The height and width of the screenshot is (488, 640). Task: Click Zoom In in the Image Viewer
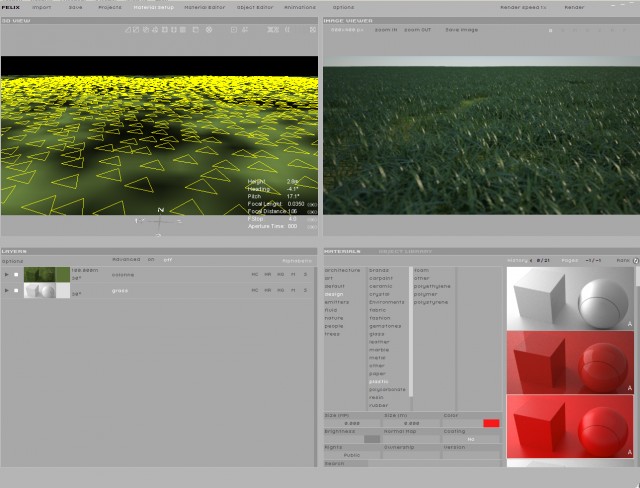[386, 30]
